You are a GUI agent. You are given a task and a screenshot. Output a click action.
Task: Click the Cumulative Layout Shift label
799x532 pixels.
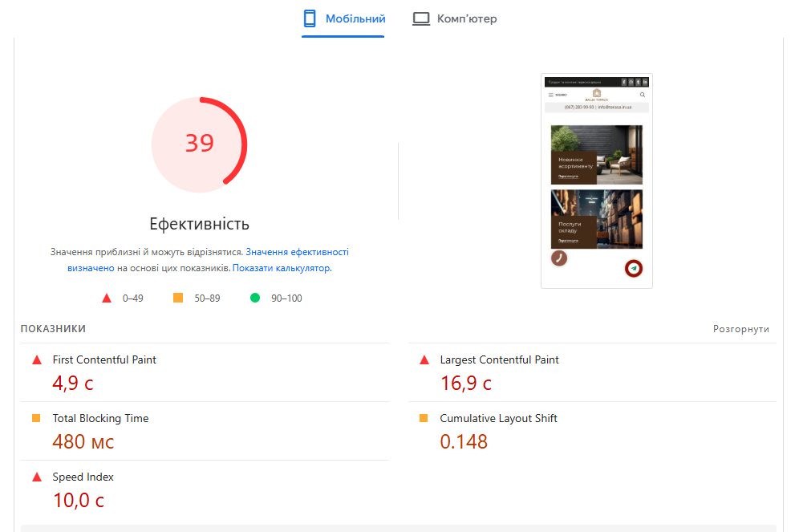tap(498, 418)
